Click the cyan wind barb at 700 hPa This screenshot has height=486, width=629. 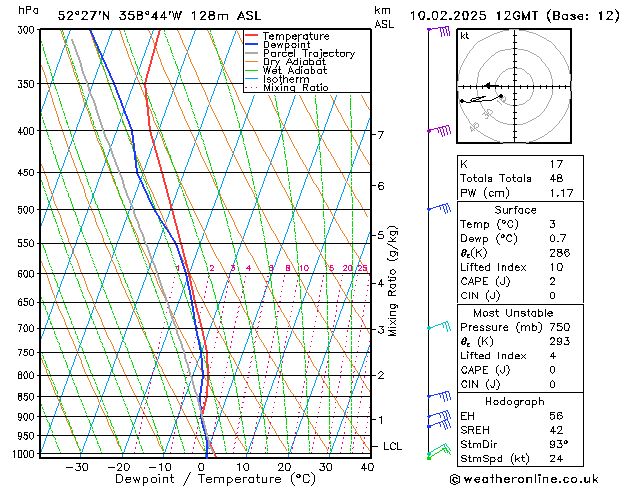pyautogui.click(x=438, y=327)
